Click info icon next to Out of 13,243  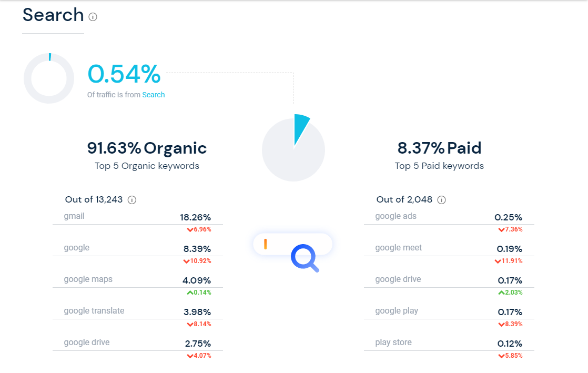tap(132, 200)
